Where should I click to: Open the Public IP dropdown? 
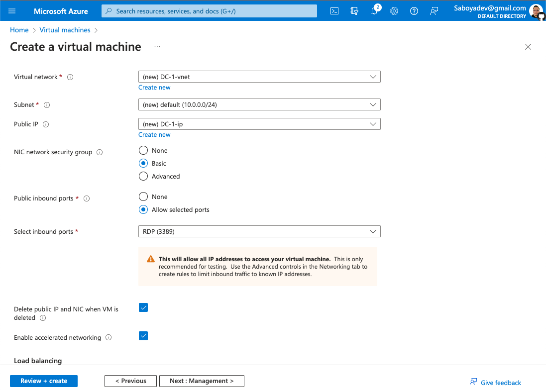pyautogui.click(x=259, y=124)
